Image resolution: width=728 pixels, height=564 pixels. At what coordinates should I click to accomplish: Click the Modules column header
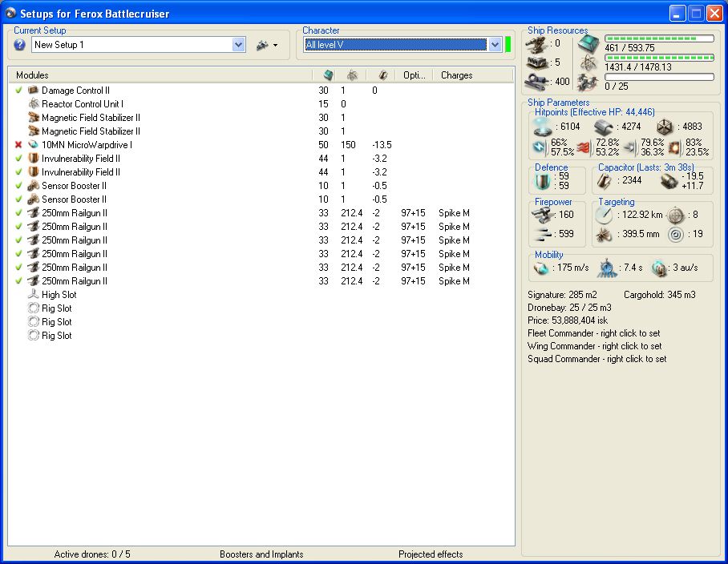click(x=160, y=75)
